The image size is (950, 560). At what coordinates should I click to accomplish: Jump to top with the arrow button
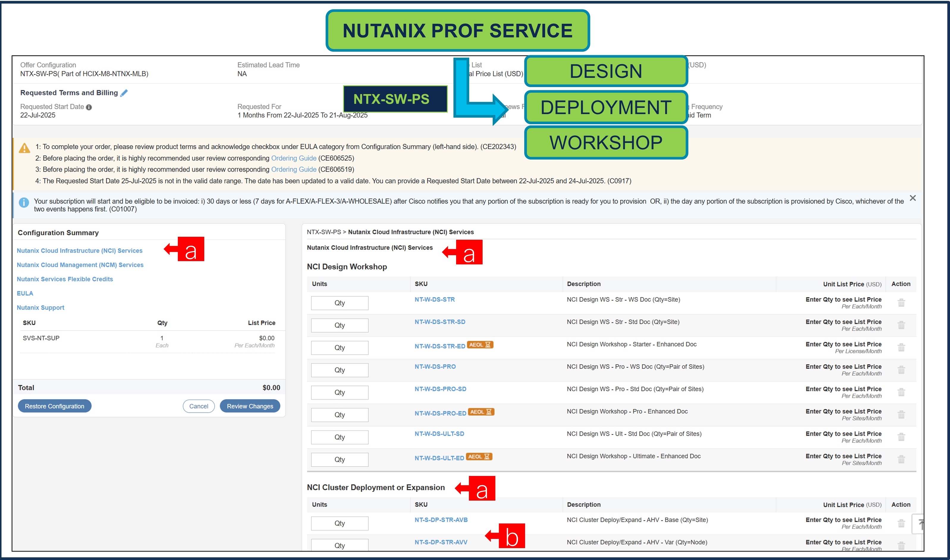[x=918, y=524]
